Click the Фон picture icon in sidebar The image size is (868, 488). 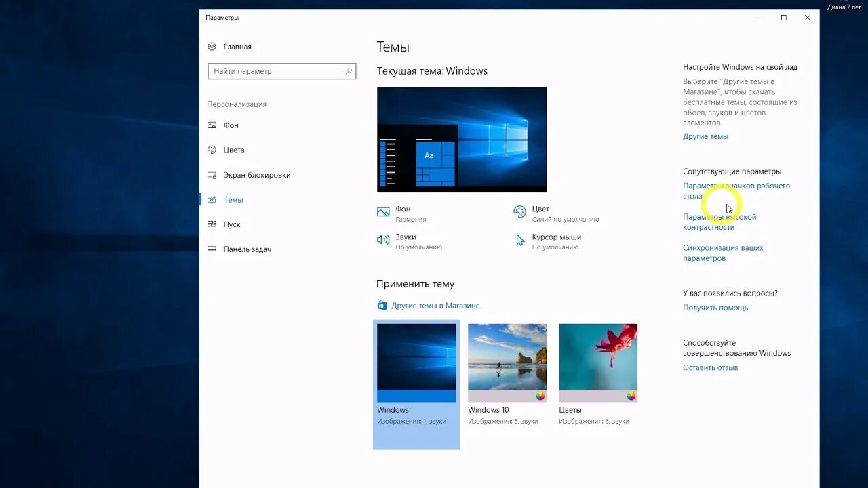point(212,125)
